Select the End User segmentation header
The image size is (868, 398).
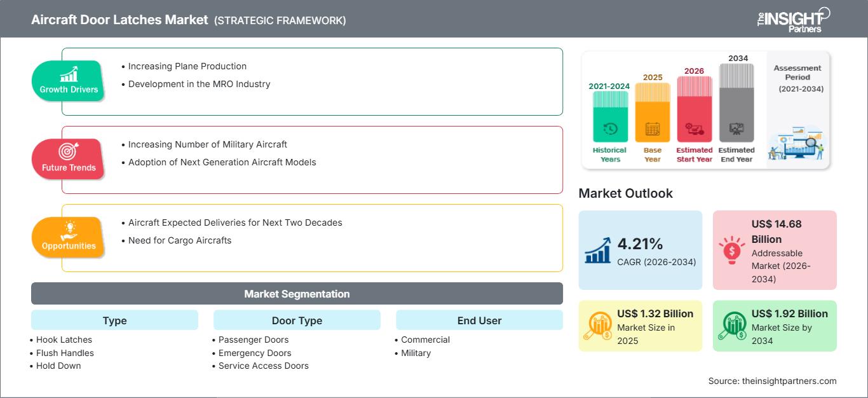pyautogui.click(x=479, y=320)
